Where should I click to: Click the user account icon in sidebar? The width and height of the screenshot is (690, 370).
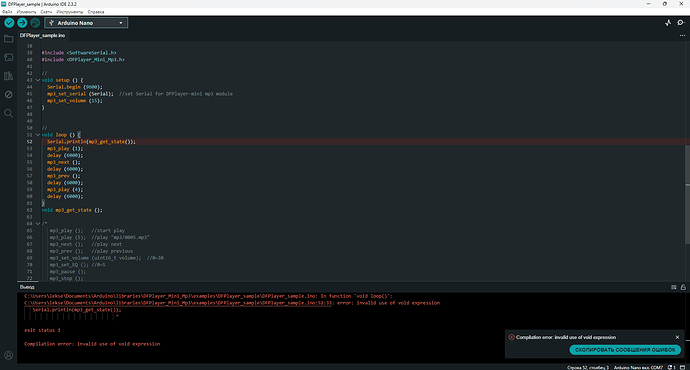coord(8,355)
